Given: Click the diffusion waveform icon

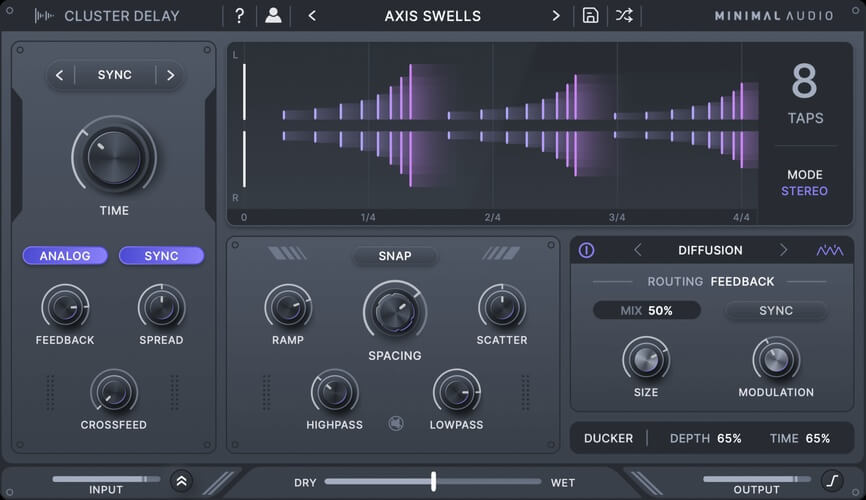Looking at the screenshot, I should (830, 250).
